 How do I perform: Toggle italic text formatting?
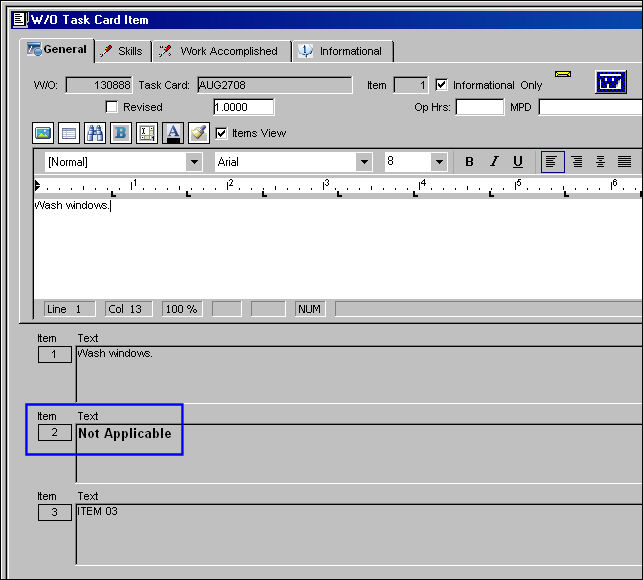click(494, 162)
